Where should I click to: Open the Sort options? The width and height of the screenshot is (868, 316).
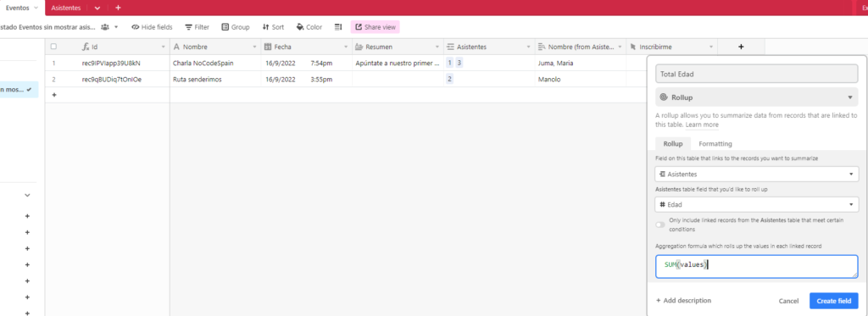point(273,26)
